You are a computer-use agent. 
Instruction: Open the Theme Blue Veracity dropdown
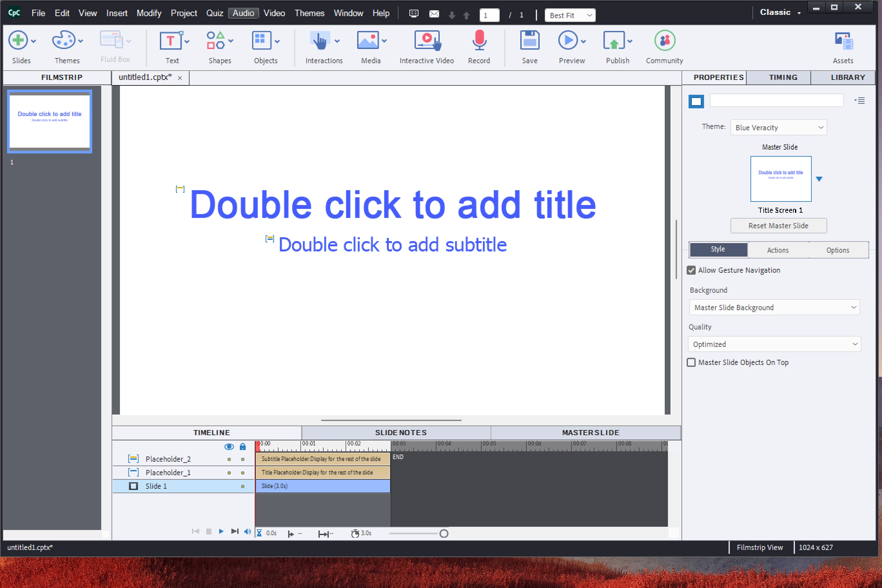coord(779,128)
